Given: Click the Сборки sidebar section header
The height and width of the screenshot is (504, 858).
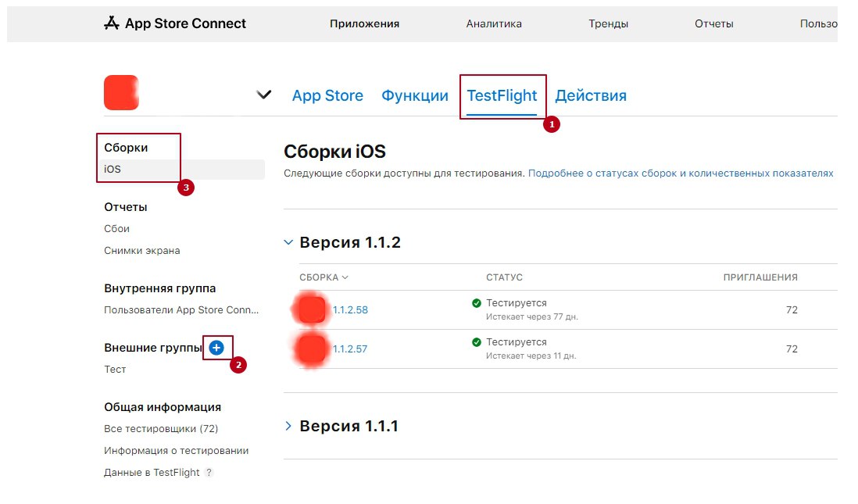Looking at the screenshot, I should click(126, 148).
